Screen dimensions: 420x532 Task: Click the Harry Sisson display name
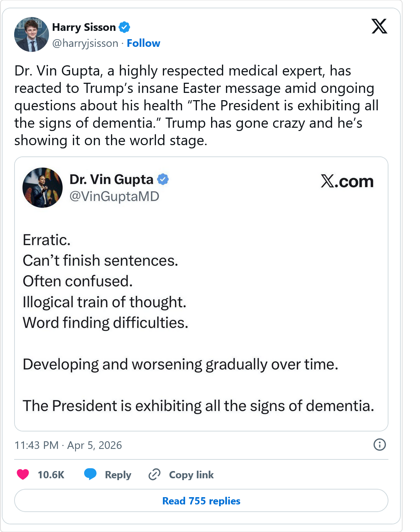[84, 27]
